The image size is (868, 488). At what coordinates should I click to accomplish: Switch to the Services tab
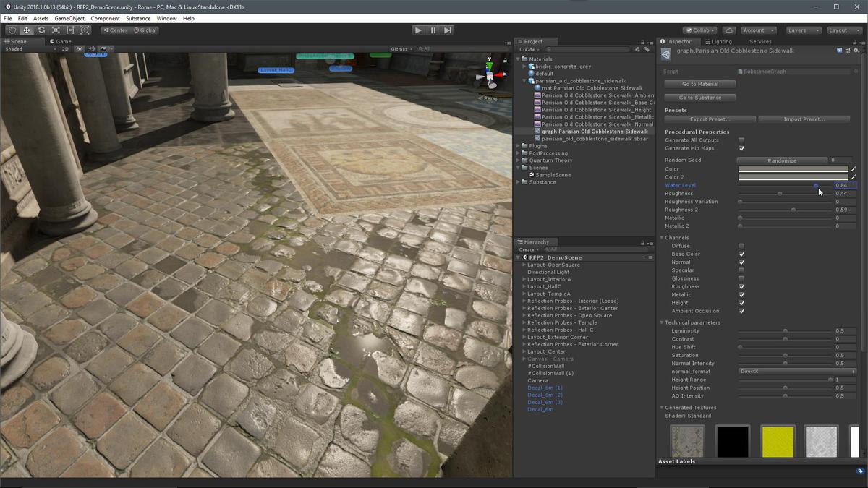pos(760,41)
